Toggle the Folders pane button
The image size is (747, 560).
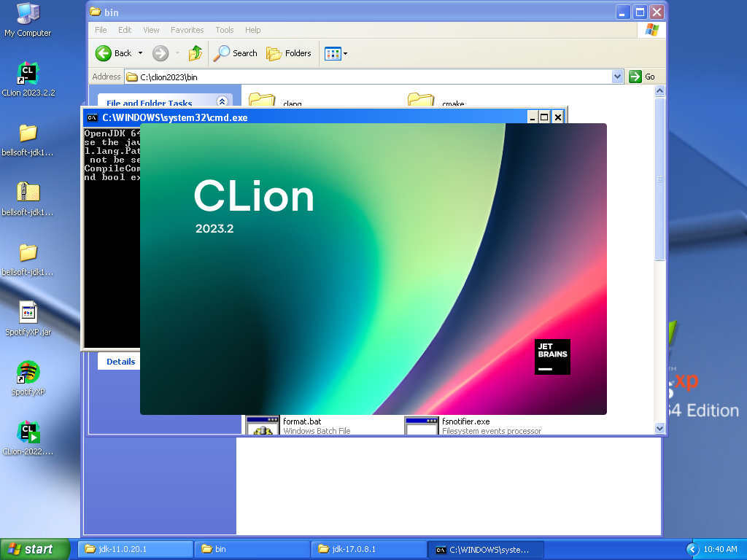(x=289, y=53)
